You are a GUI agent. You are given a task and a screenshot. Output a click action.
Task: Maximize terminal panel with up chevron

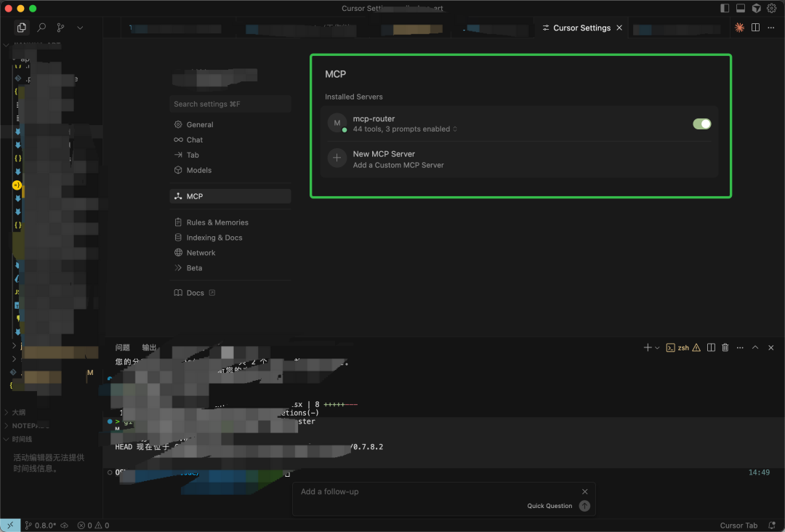coord(755,348)
